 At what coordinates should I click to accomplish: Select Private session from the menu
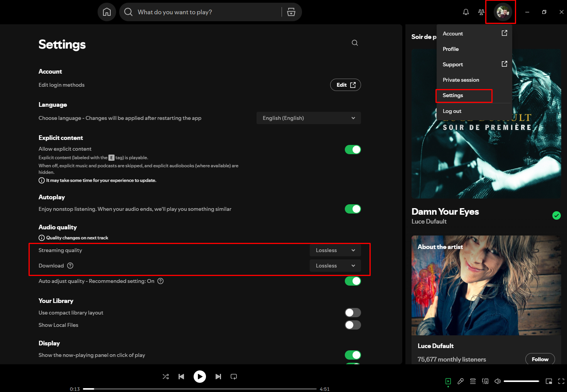pyautogui.click(x=461, y=80)
